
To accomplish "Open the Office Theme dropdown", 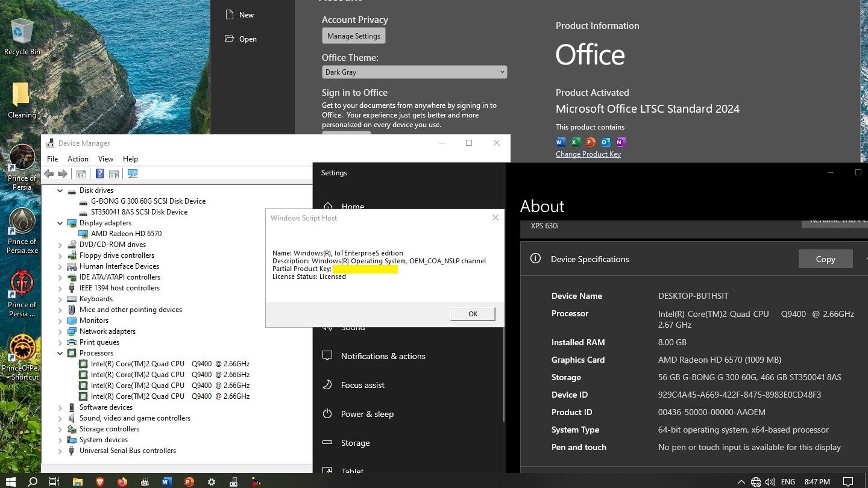I will pos(414,72).
